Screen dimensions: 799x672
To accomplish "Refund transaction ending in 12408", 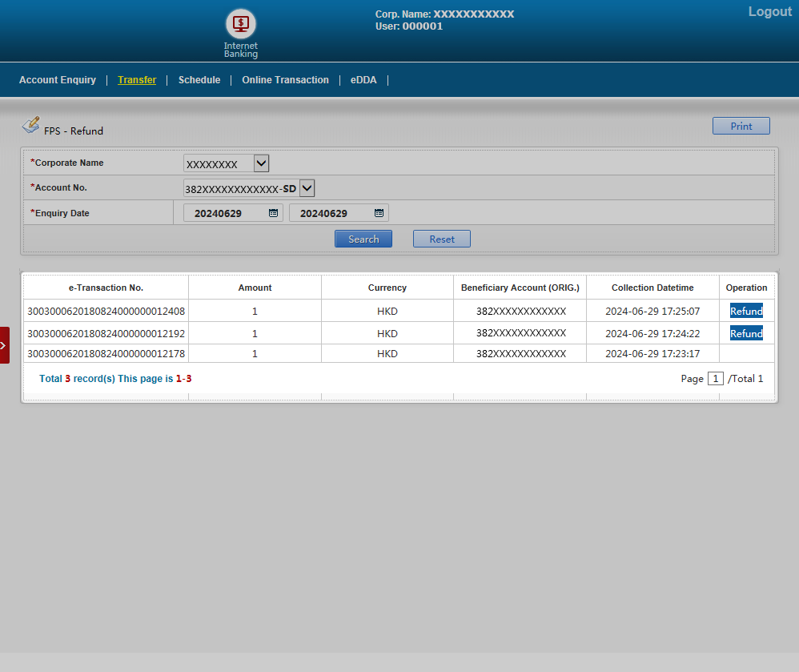I will pyautogui.click(x=746, y=311).
